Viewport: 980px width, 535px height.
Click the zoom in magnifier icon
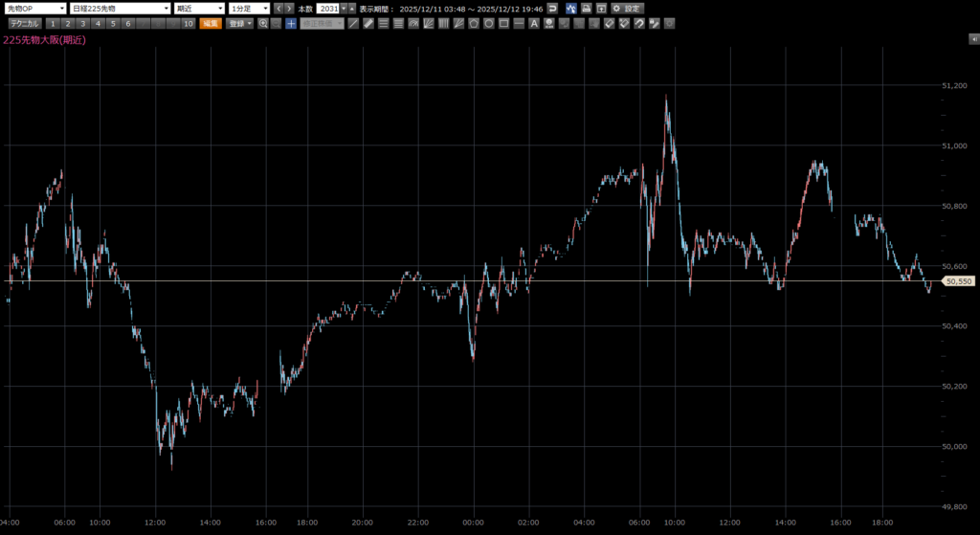tap(263, 23)
